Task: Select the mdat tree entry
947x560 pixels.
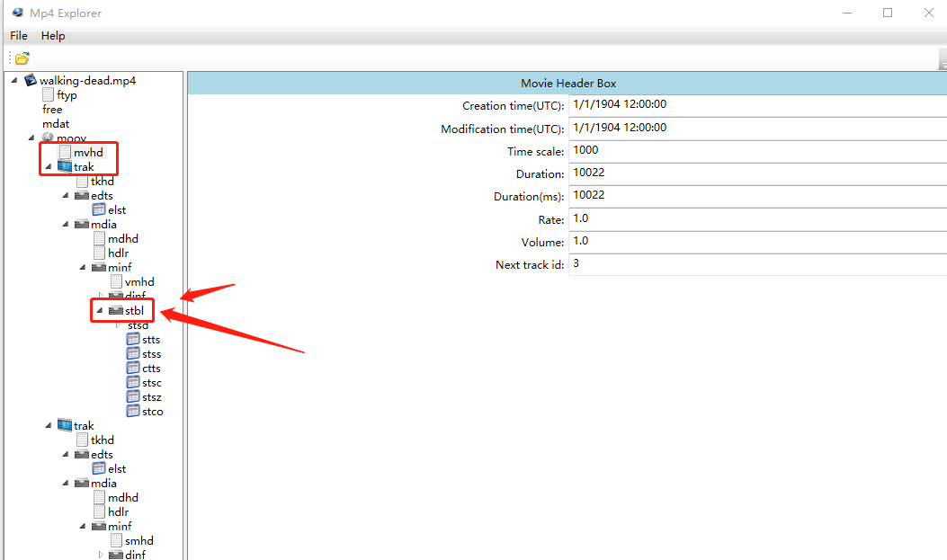Action: click(56, 124)
